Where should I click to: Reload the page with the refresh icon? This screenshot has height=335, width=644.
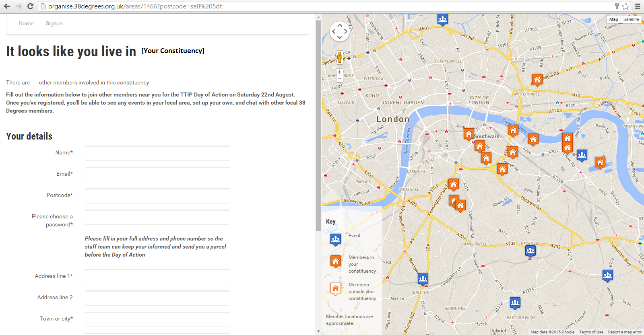pyautogui.click(x=30, y=6)
